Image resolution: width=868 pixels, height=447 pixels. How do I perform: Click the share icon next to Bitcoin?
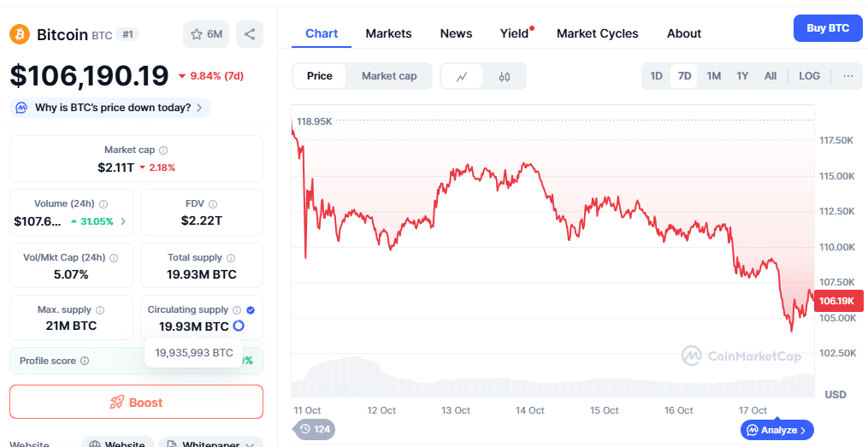click(250, 34)
